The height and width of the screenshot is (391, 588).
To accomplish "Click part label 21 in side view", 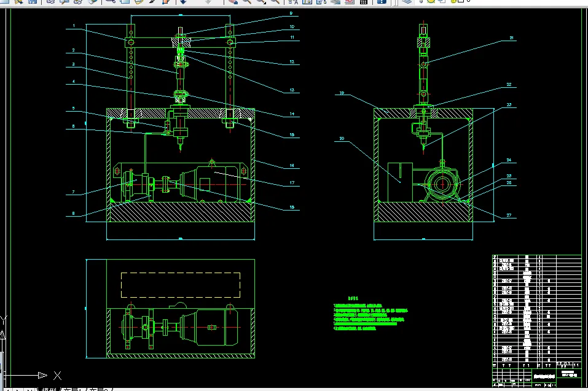I will pos(511,38).
